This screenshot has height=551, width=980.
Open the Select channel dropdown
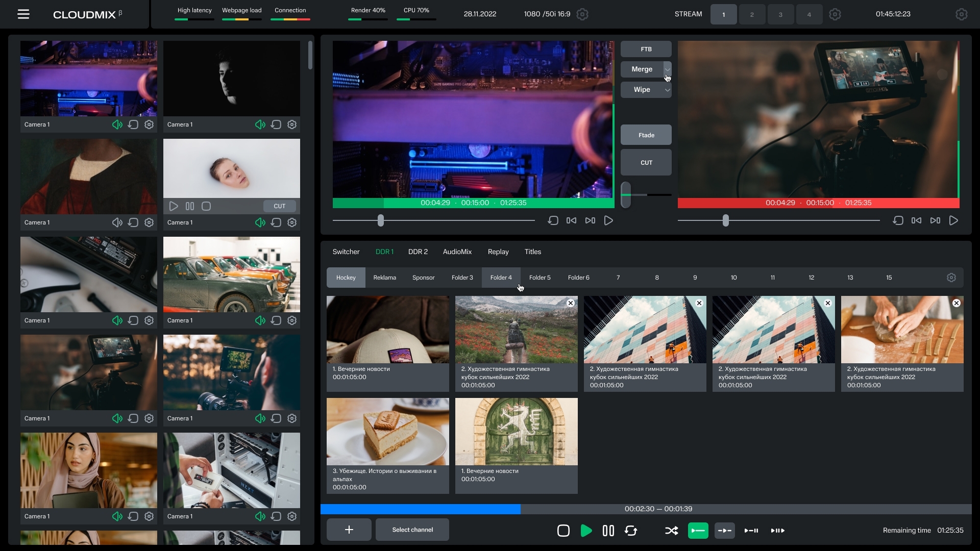(x=412, y=530)
